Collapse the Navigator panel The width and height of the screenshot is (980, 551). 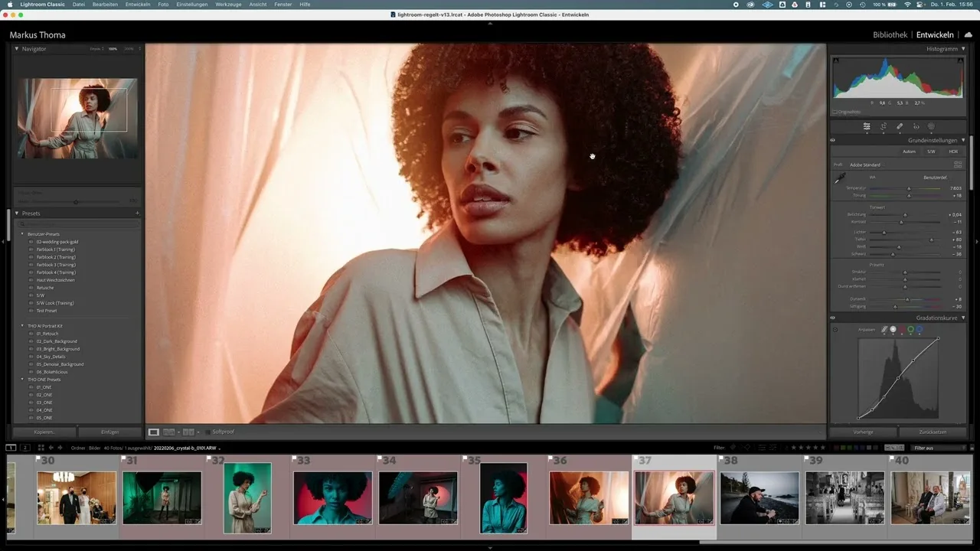tap(17, 49)
